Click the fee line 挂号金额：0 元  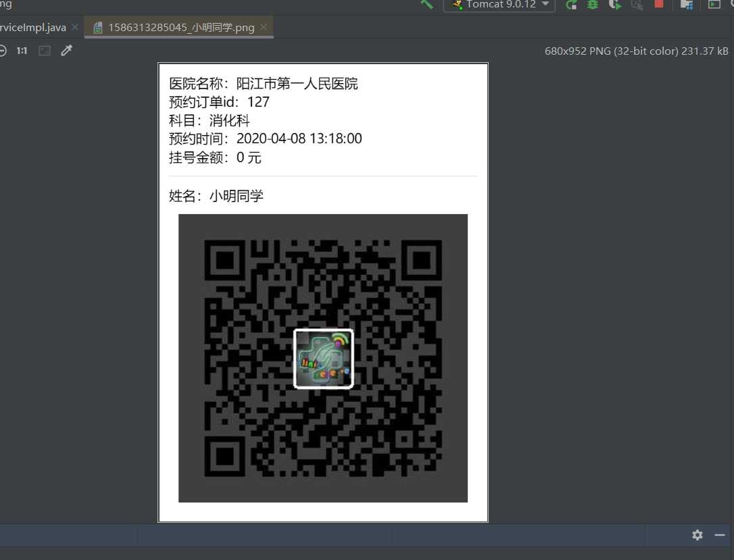(x=215, y=157)
